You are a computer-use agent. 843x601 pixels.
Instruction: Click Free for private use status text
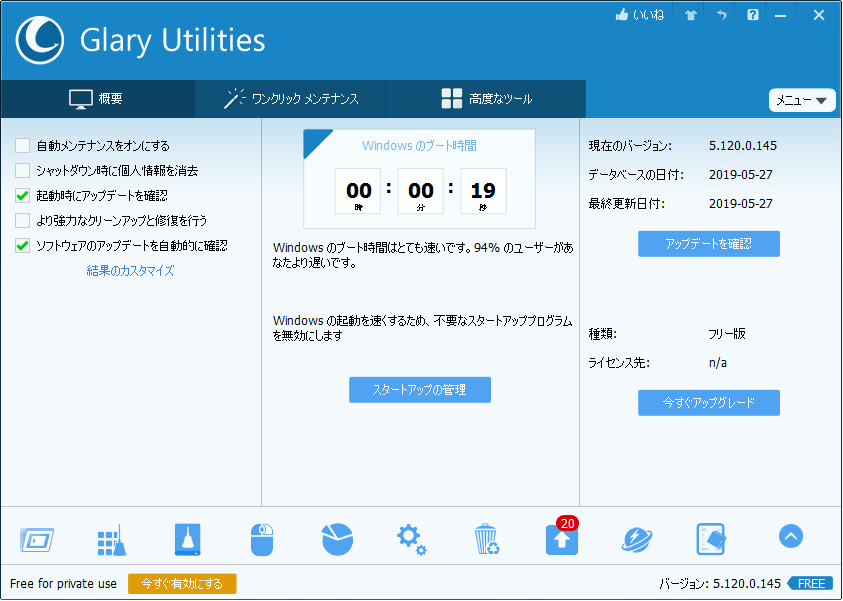[x=63, y=584]
